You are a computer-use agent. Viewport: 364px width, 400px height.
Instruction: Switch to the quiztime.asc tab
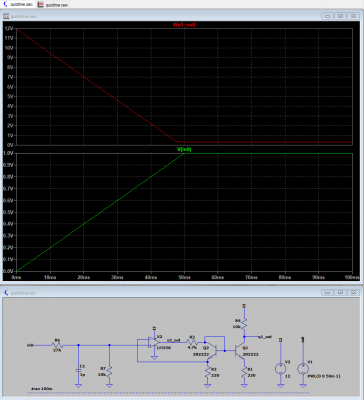coord(18,4)
